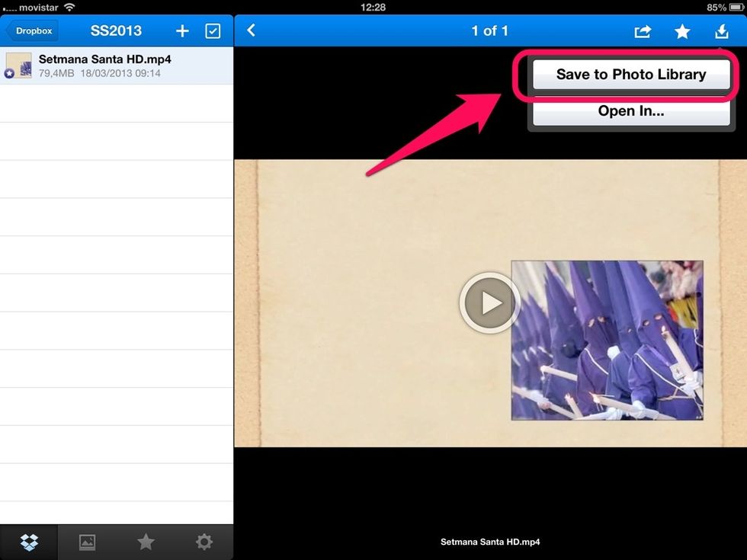Add a new file with plus icon
Image resolution: width=747 pixels, height=560 pixels.
click(x=182, y=31)
